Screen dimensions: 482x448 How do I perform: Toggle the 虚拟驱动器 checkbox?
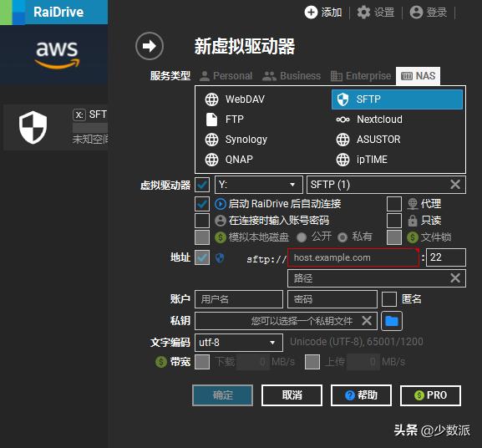(x=202, y=185)
